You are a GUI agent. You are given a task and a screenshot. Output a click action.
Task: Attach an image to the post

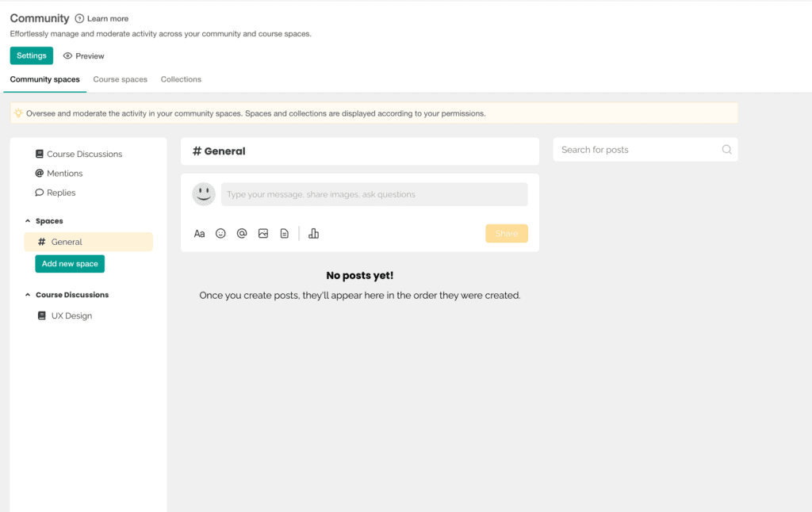pos(263,234)
